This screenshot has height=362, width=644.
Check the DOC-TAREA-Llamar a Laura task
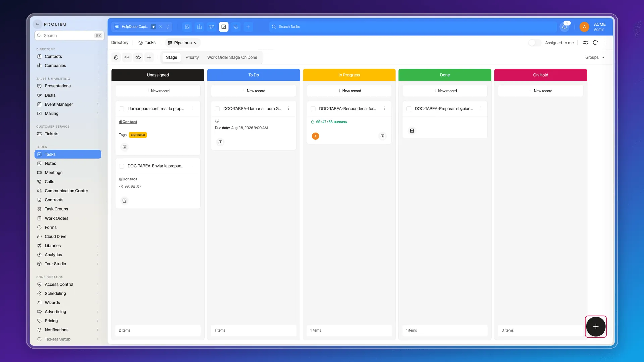[217, 109]
